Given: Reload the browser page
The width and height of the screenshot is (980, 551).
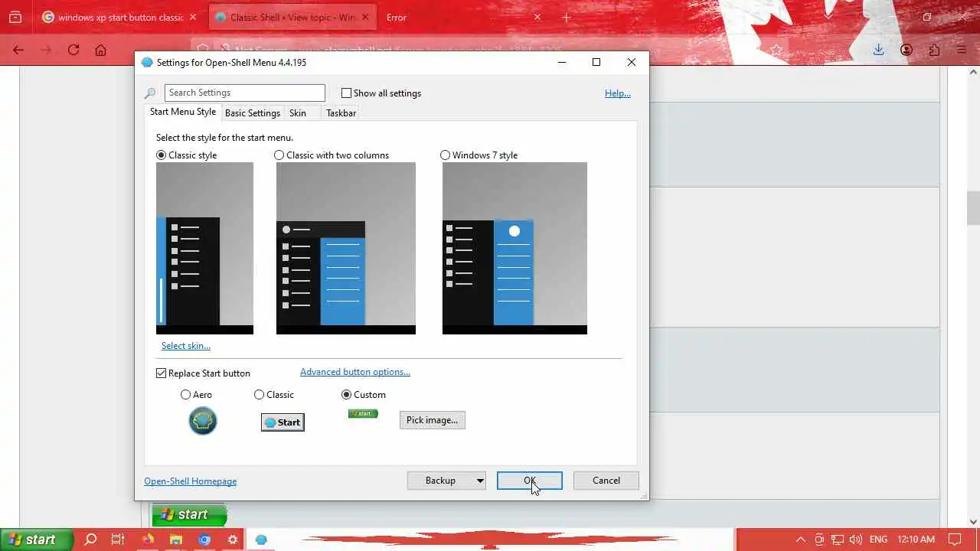Looking at the screenshot, I should (x=73, y=50).
